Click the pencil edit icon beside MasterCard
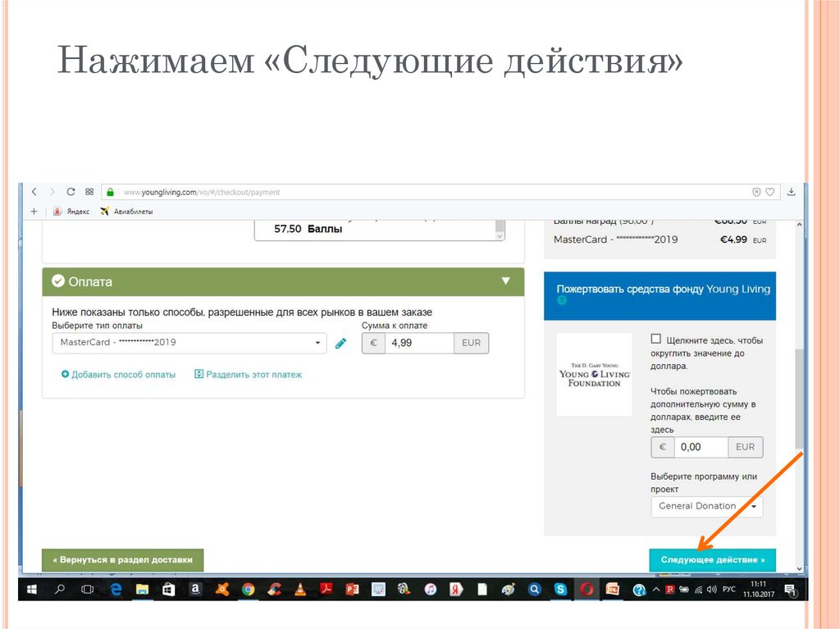Screen dimensions: 840x629 [341, 344]
